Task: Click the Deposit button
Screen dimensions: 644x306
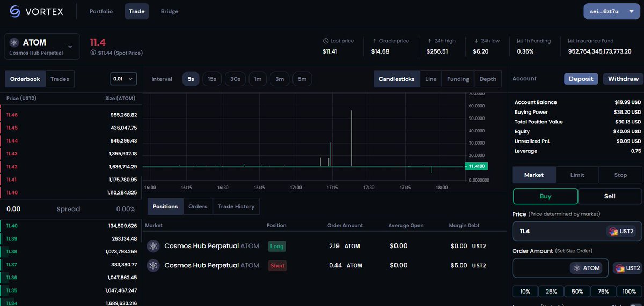Action: 581,79
